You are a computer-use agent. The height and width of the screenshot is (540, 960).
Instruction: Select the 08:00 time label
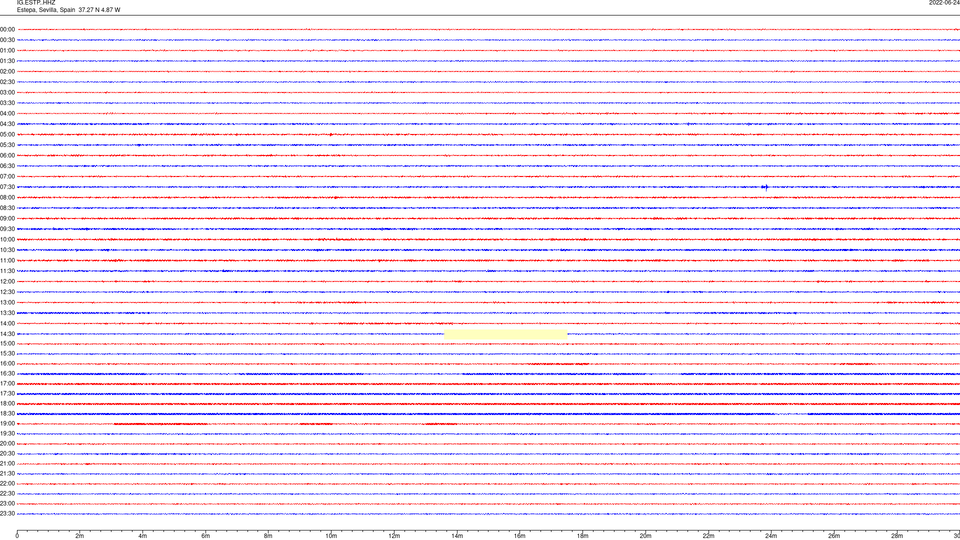pyautogui.click(x=7, y=198)
